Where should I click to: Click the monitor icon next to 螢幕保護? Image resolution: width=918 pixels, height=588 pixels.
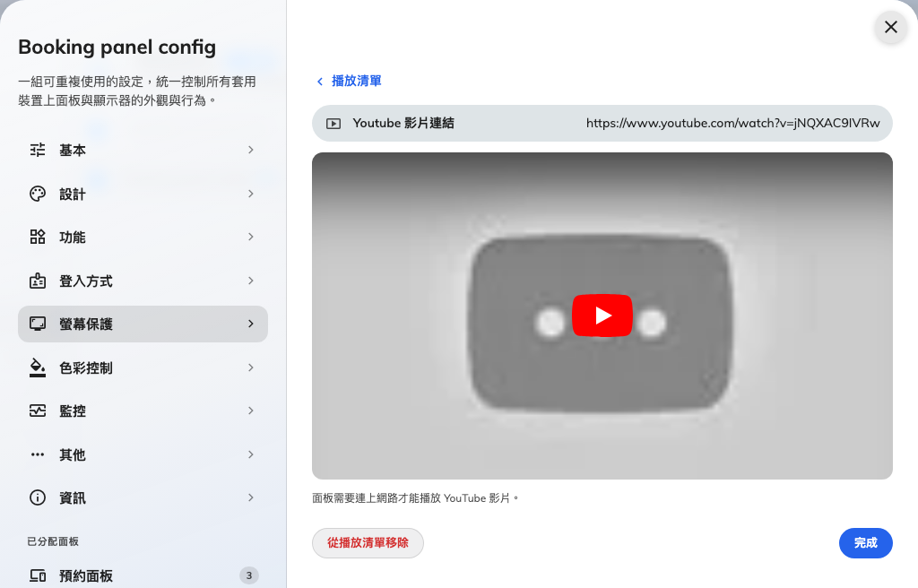[38, 324]
